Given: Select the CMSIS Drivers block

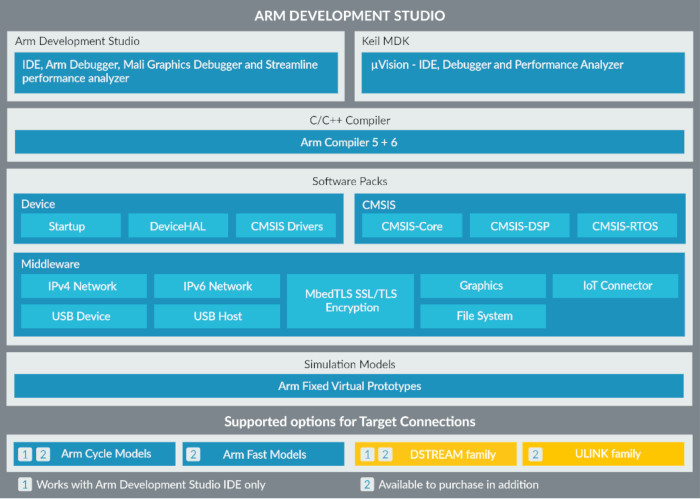Looking at the screenshot, I should 286,226.
